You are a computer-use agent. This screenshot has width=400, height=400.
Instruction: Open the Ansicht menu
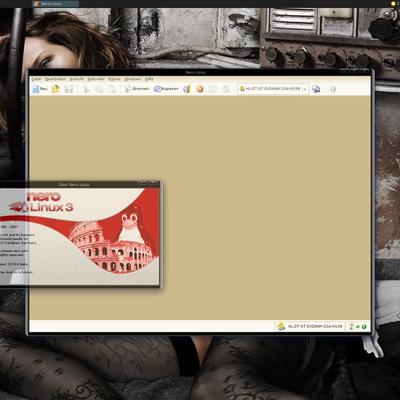pyautogui.click(x=77, y=79)
